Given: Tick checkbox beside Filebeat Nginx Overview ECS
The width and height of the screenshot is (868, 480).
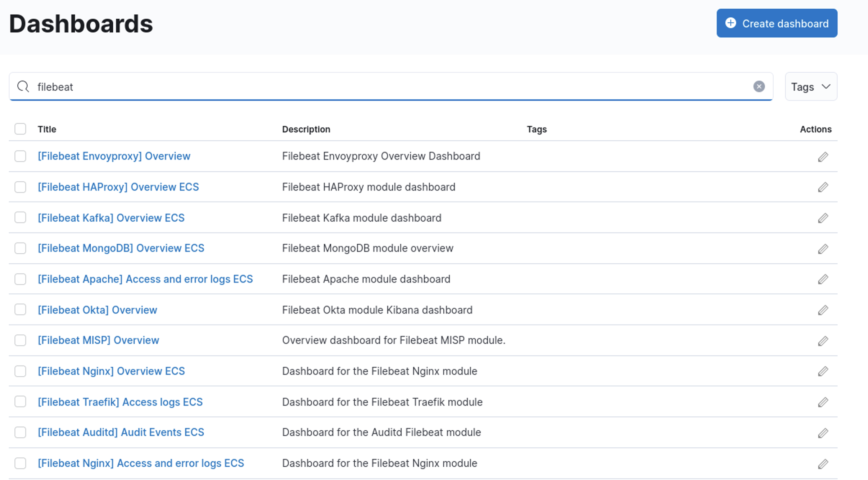Looking at the screenshot, I should (x=20, y=371).
